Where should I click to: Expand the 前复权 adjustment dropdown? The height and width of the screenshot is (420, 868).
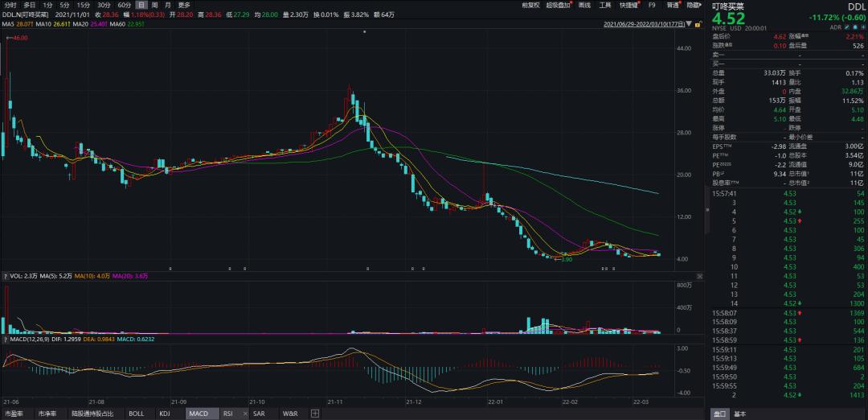point(529,5)
